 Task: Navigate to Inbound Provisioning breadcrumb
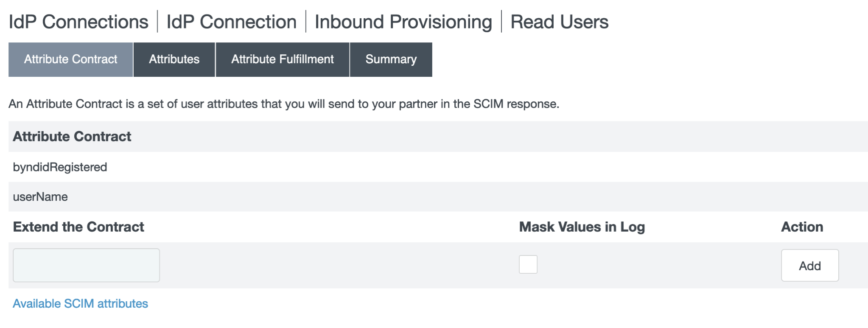pos(403,22)
